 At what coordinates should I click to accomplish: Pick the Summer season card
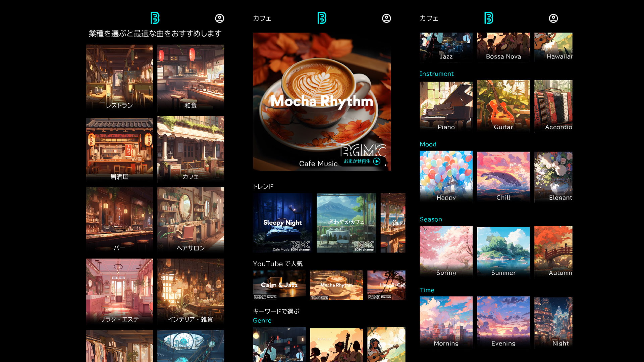coord(503,252)
